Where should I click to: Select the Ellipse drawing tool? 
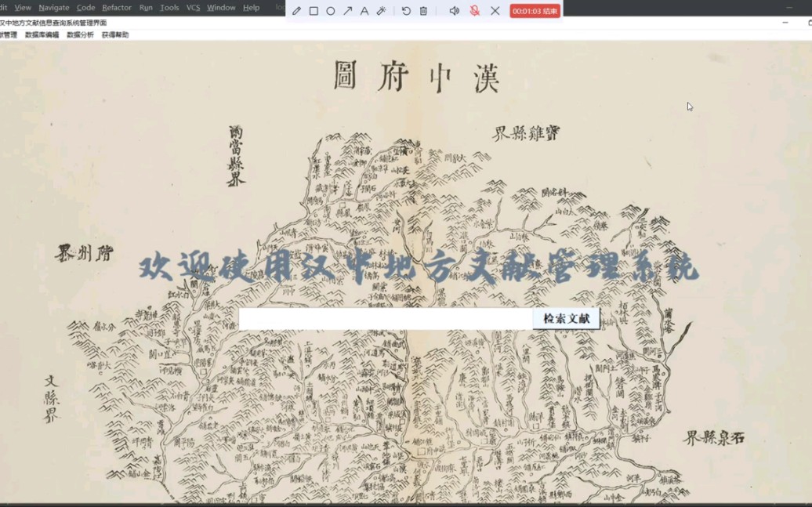click(332, 11)
